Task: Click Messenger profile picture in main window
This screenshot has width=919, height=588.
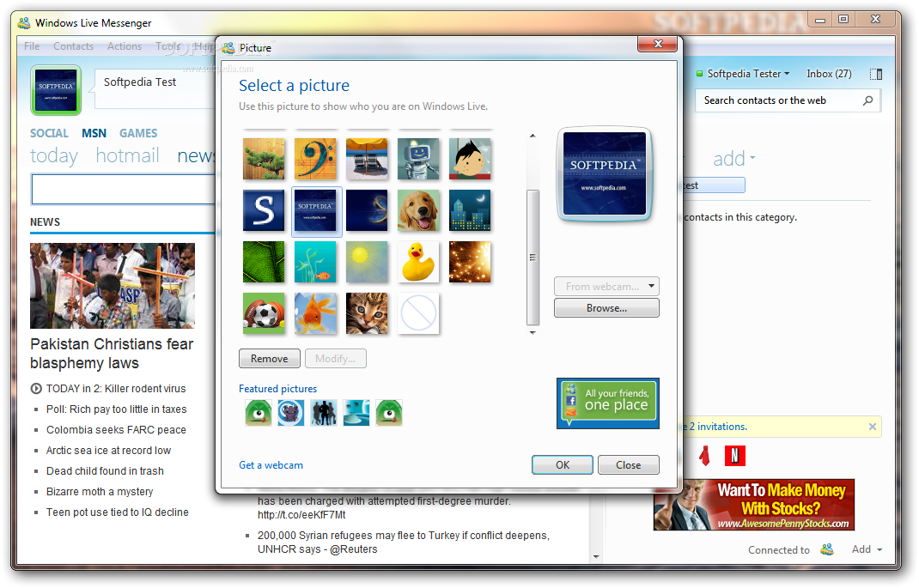Action: click(x=56, y=90)
